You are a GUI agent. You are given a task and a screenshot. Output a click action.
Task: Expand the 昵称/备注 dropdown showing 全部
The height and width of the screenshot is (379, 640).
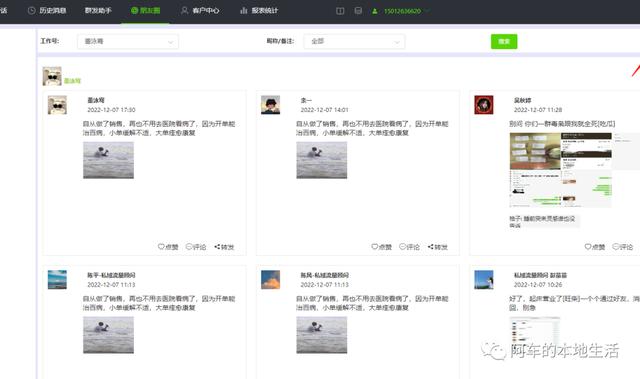(354, 41)
